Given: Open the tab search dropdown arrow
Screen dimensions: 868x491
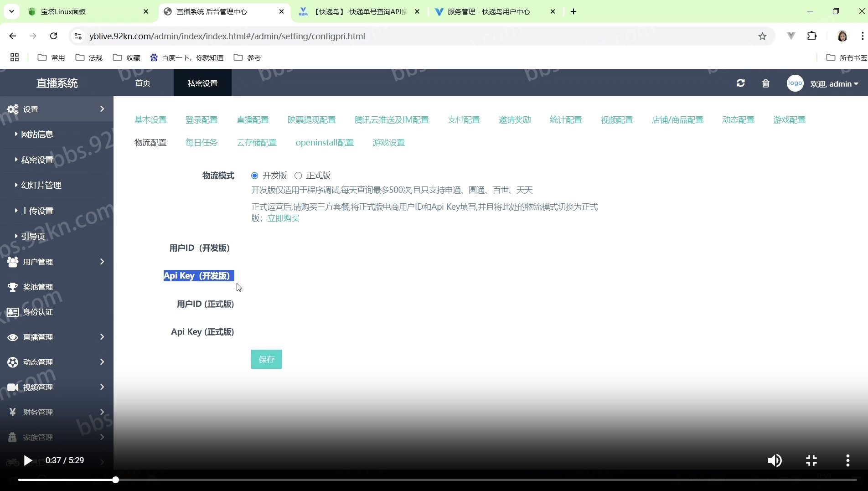Looking at the screenshot, I should pyautogui.click(x=11, y=11).
